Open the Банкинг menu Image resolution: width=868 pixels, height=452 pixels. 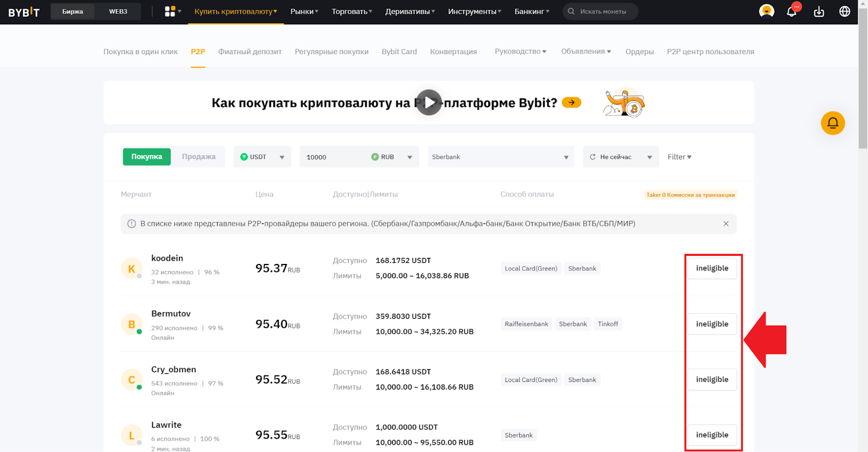coord(532,11)
